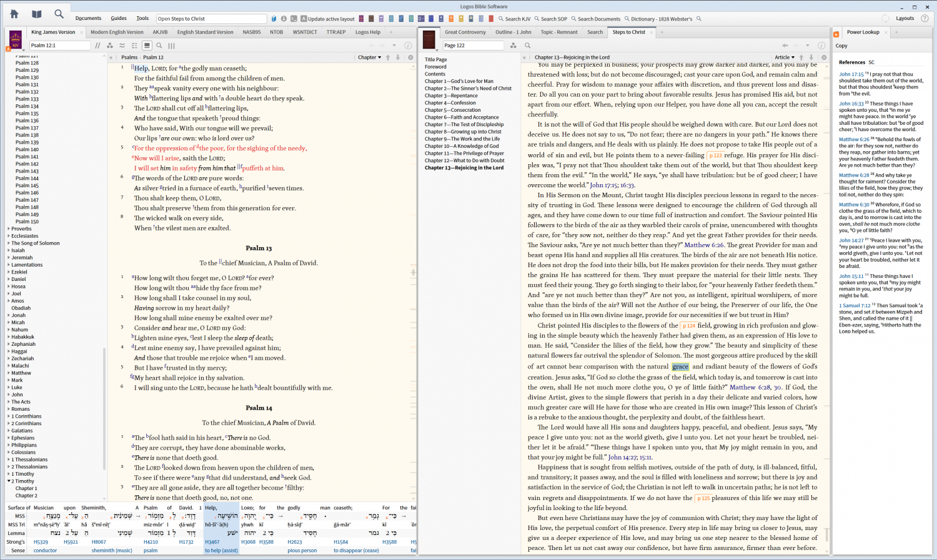Open Matthew 6:26 link in Power Lookup
This screenshot has width=937, height=560.
[x=854, y=139]
